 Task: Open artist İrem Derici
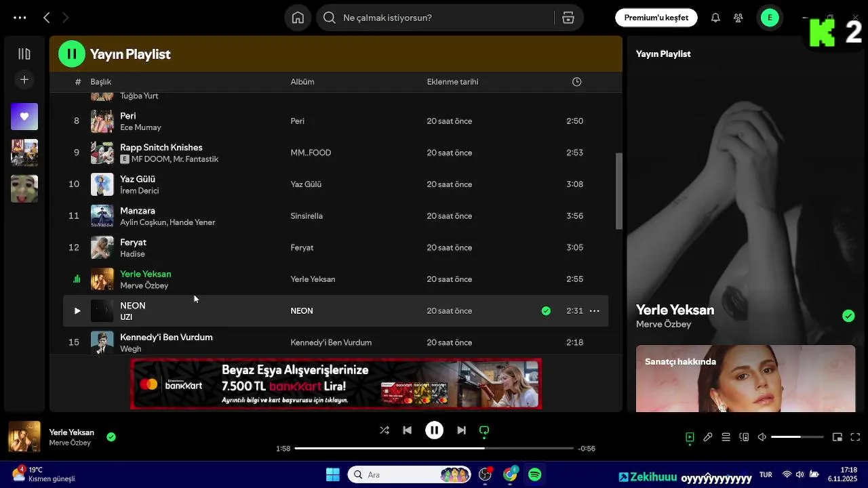[139, 191]
